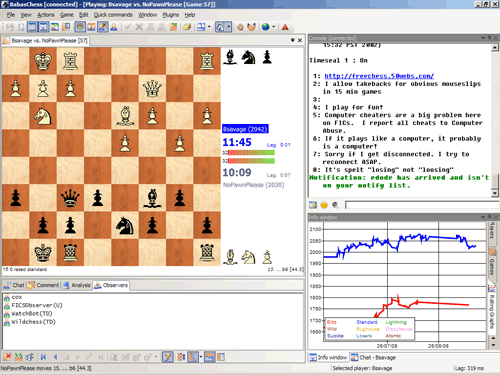Image resolution: width=500 pixels, height=375 pixels.
Task: Click the first icon left of the console input
Action: point(313,205)
